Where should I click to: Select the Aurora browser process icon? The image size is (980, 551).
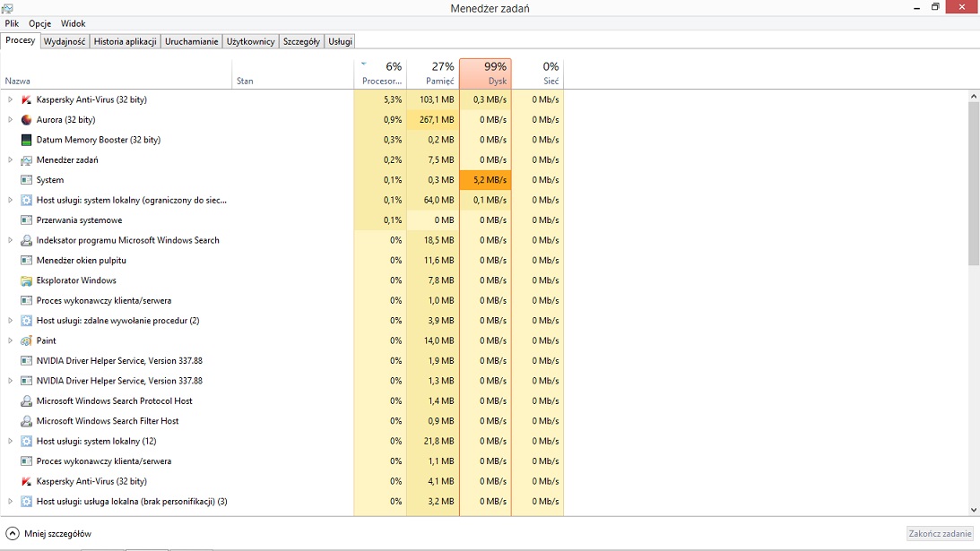point(26,119)
